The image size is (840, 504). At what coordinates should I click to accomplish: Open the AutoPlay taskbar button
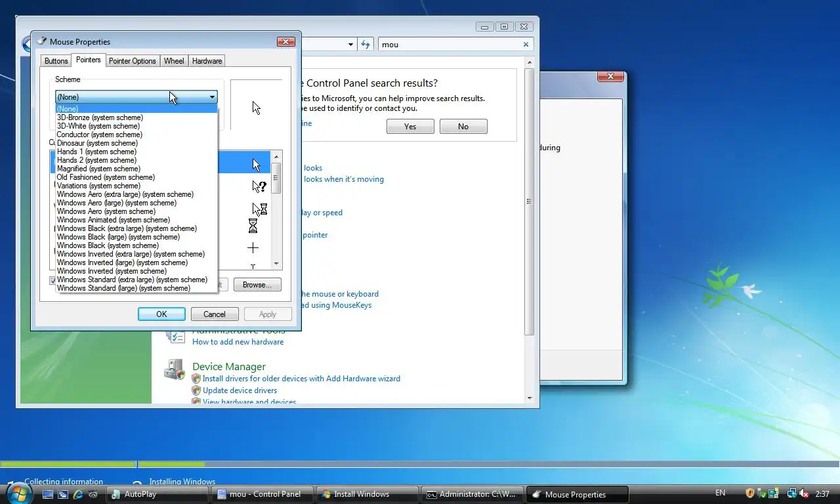pos(157,494)
